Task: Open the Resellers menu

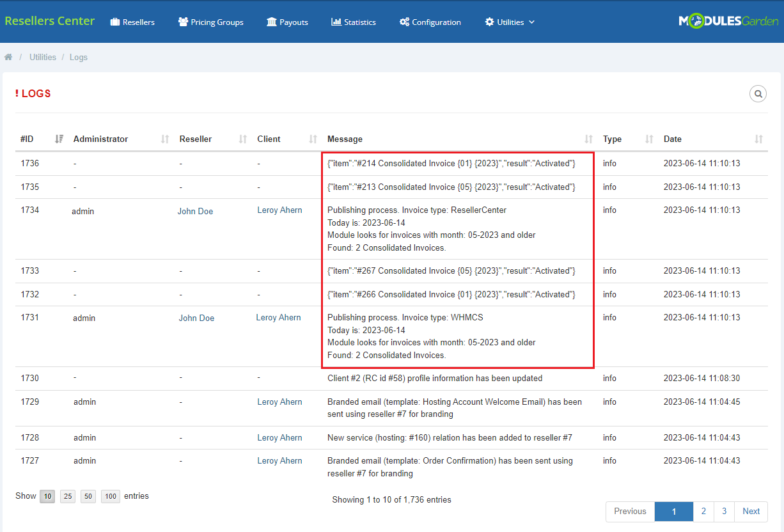Action: [132, 22]
